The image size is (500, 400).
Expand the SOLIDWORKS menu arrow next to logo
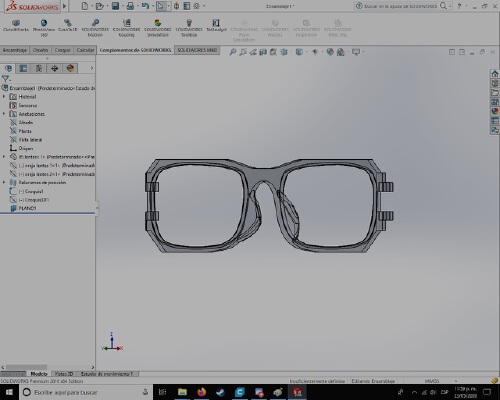tap(65, 6)
